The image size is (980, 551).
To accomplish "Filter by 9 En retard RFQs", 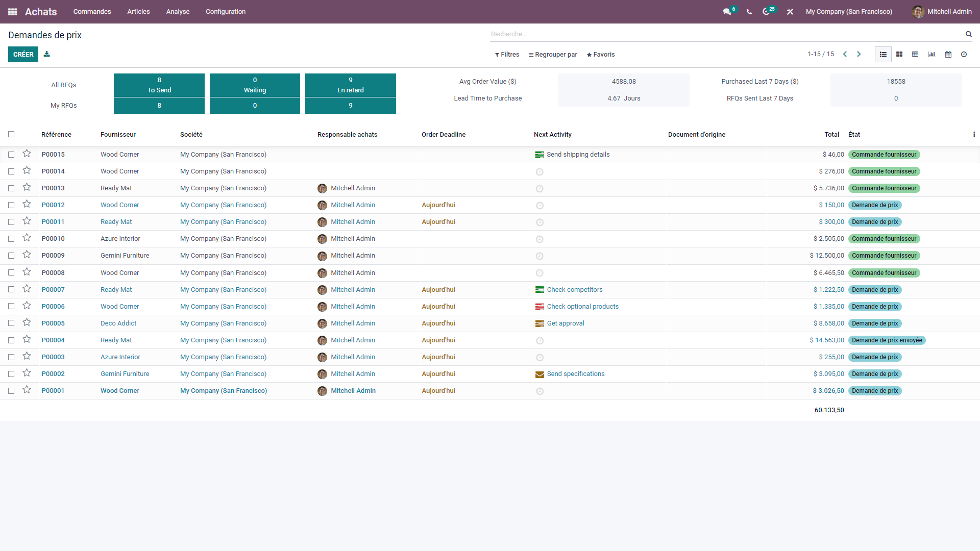I will [x=351, y=85].
